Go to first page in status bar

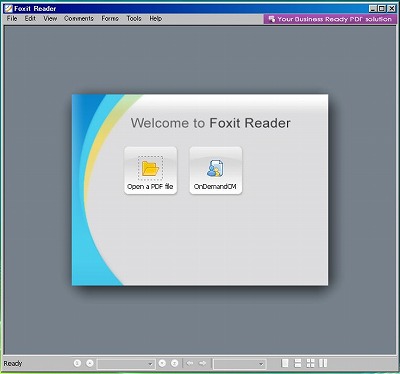click(x=77, y=363)
